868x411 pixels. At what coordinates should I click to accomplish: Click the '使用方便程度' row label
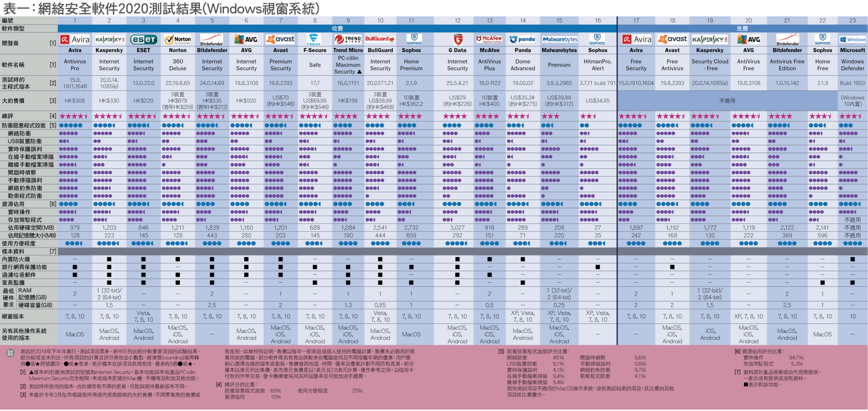(18, 243)
